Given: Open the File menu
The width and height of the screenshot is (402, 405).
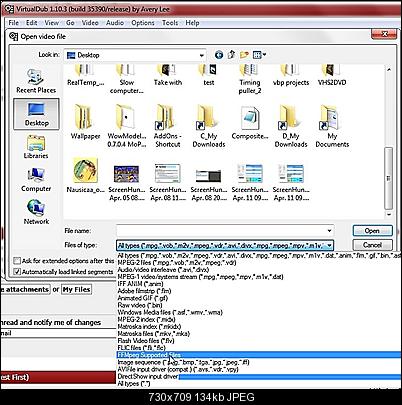Looking at the screenshot, I should point(14,23).
